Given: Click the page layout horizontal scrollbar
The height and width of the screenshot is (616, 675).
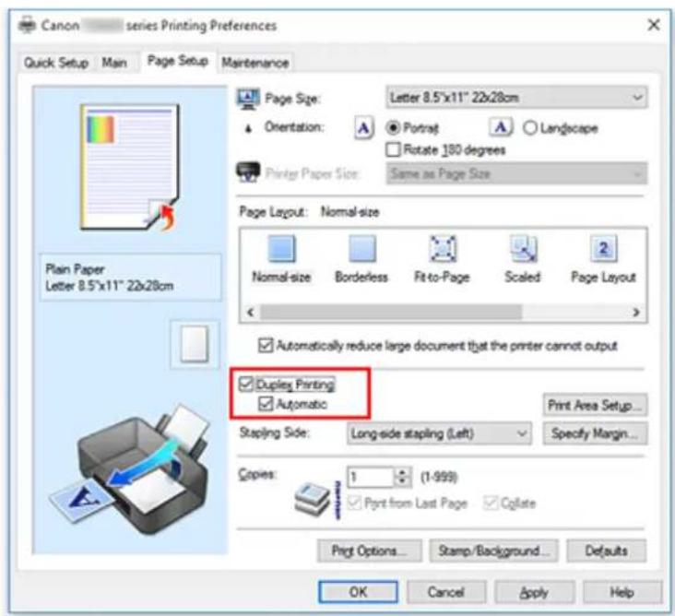Looking at the screenshot, I should click(391, 312).
